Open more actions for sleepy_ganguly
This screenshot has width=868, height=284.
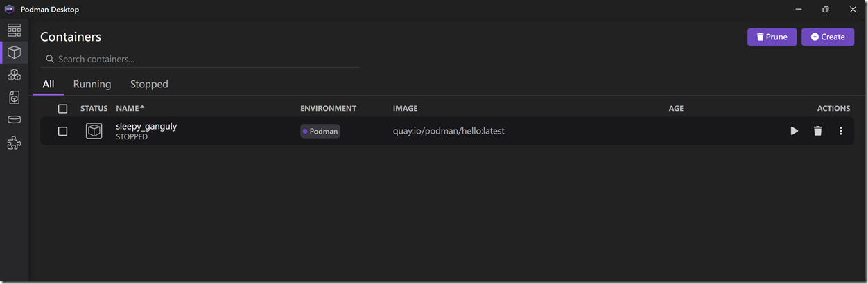point(841,131)
